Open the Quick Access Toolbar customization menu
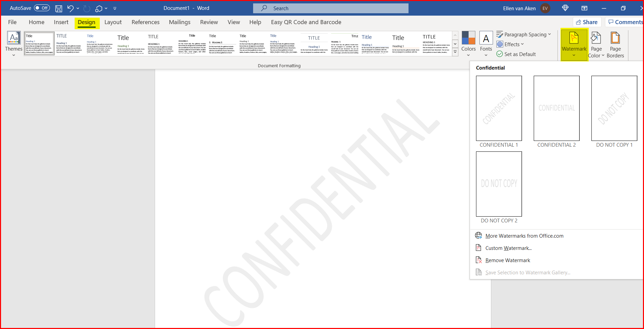Image resolution: width=644 pixels, height=329 pixels. [x=115, y=8]
